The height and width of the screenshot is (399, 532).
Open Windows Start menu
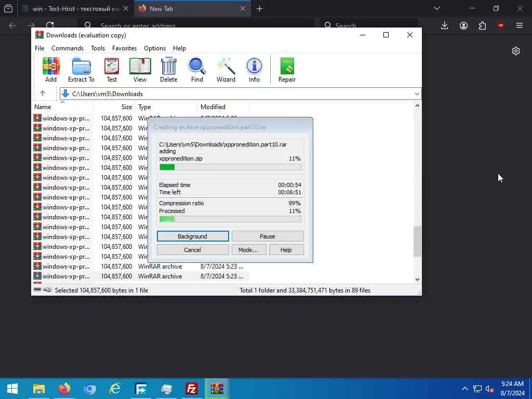pos(12,389)
